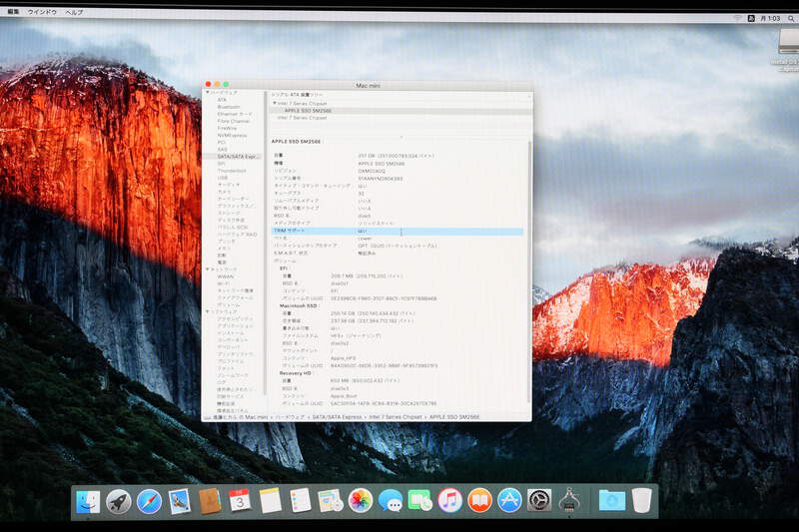Select ATA in the hardware sidebar

222,100
